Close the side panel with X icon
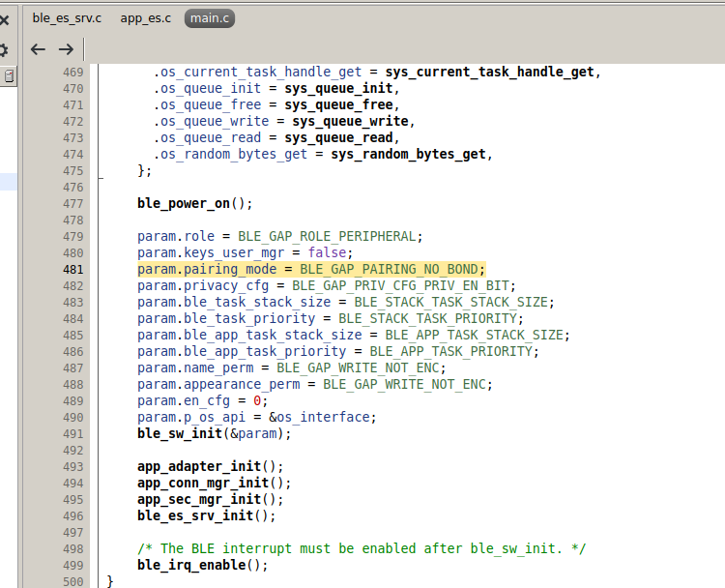 [x=4, y=19]
